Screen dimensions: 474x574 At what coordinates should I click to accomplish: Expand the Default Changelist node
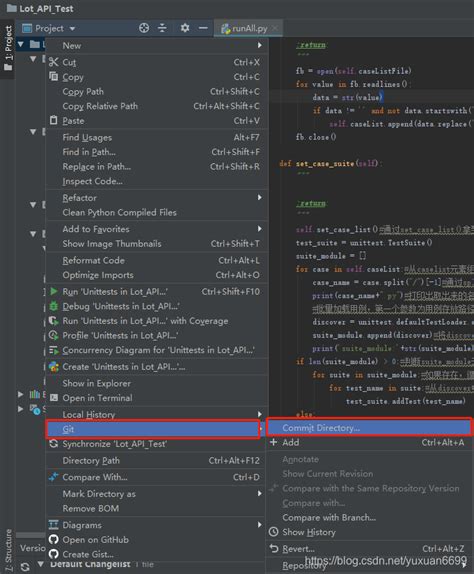[x=41, y=564]
